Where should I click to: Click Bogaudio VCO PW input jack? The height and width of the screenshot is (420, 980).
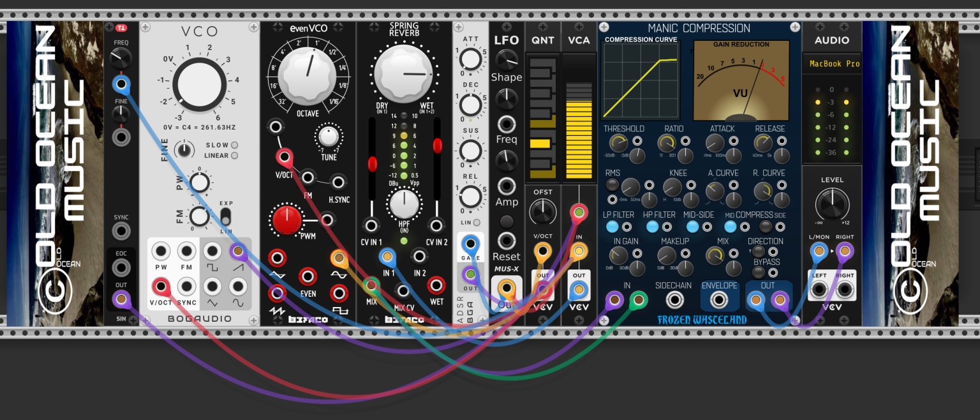coord(161,251)
